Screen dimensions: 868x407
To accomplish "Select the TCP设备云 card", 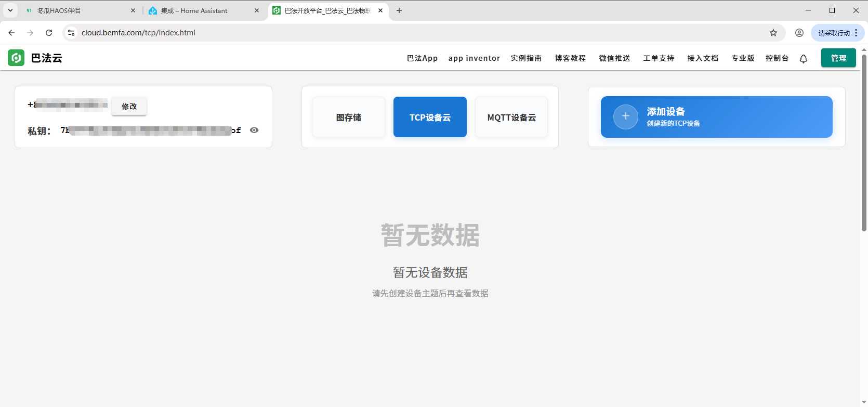I will [430, 117].
